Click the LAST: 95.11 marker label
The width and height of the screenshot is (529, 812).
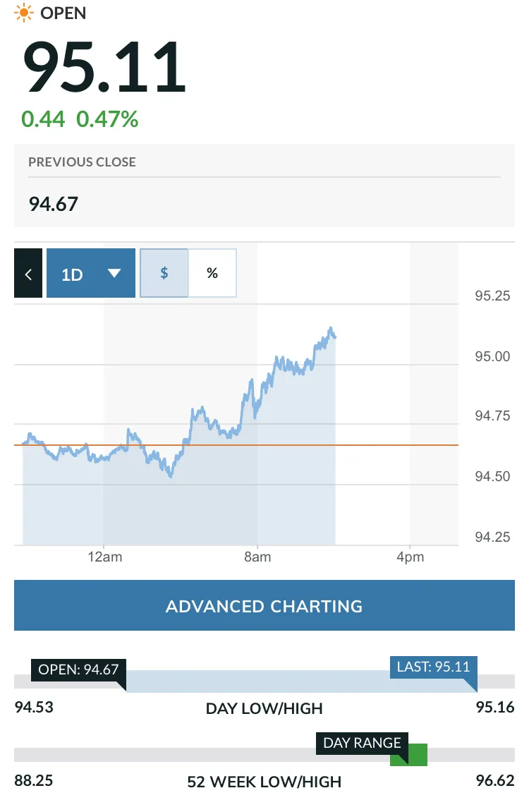[x=433, y=667]
